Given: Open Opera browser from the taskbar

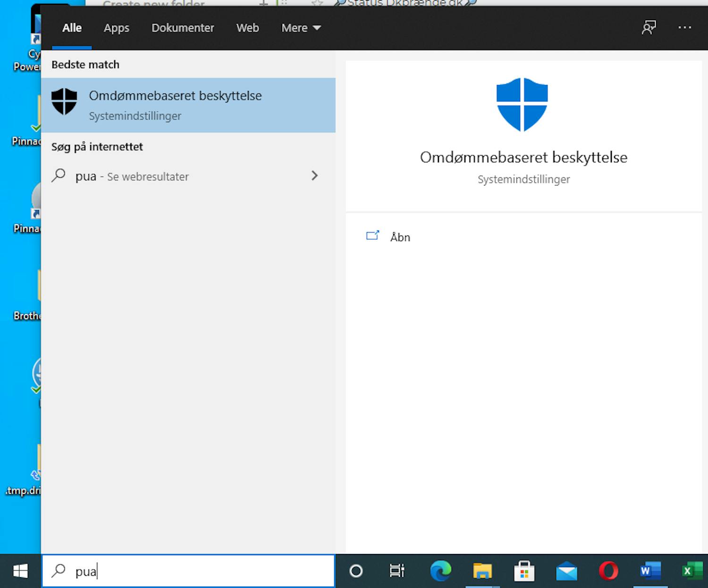Looking at the screenshot, I should pos(607,571).
